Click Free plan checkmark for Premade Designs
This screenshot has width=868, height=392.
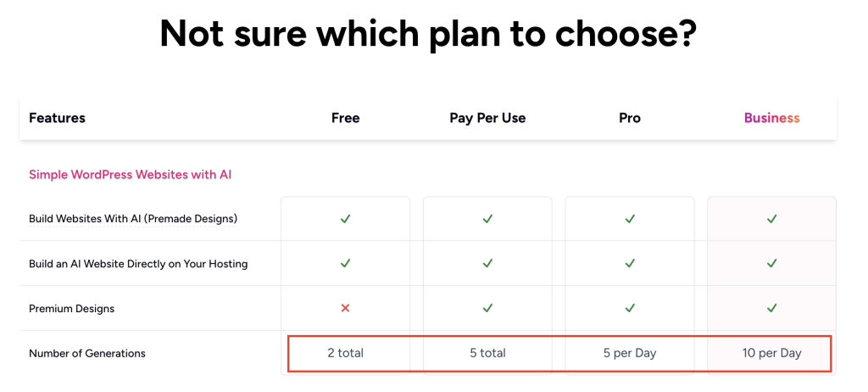pyautogui.click(x=345, y=219)
